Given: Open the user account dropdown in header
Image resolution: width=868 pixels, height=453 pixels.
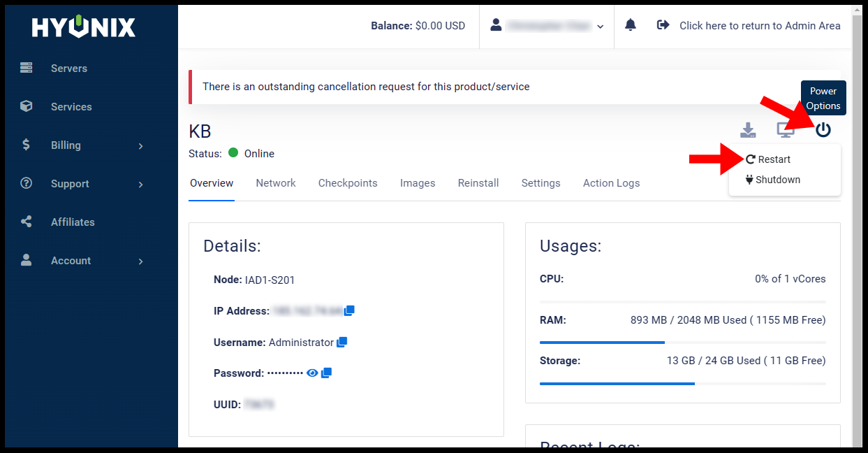Looking at the screenshot, I should point(547,26).
